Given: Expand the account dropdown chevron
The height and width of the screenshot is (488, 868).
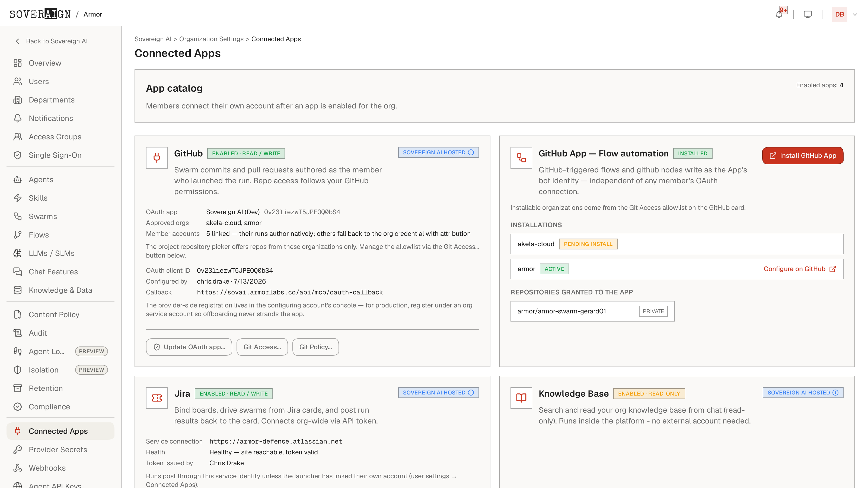Looking at the screenshot, I should (x=855, y=14).
